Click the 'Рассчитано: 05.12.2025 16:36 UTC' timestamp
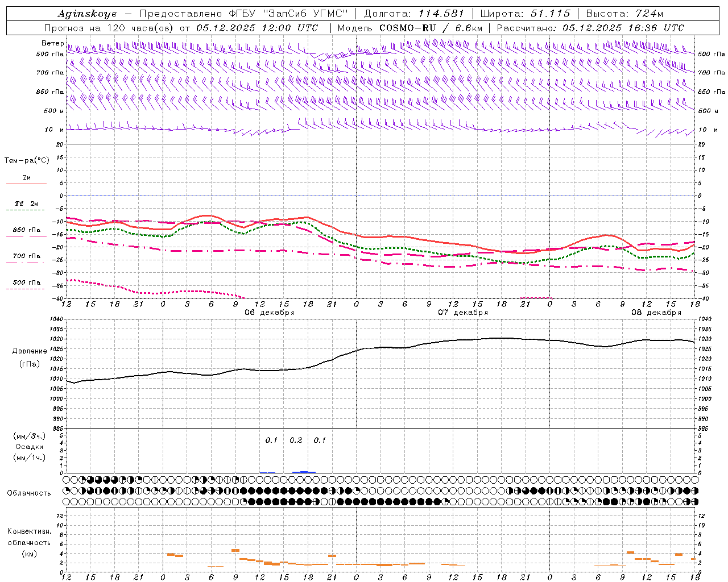The width and height of the screenshot is (728, 582). coord(590,28)
